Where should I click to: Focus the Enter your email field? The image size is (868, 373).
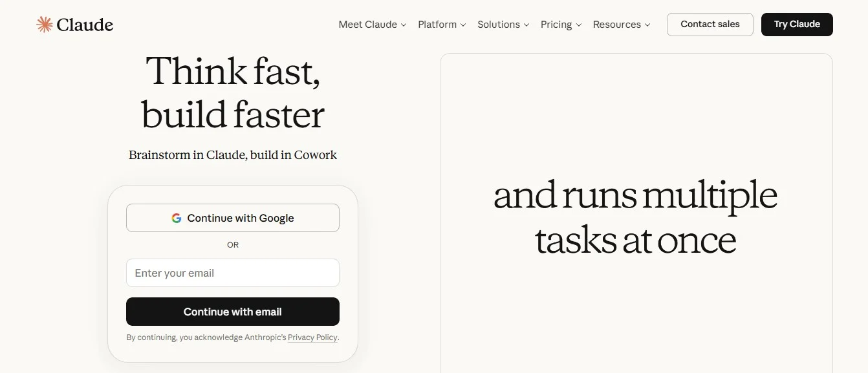[233, 273]
